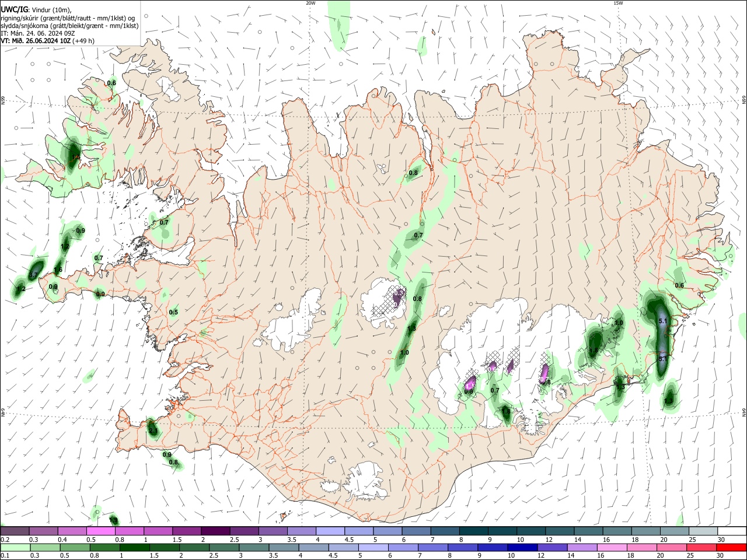Select the 4 lavender swatch in sleet legend

[x=330, y=531]
